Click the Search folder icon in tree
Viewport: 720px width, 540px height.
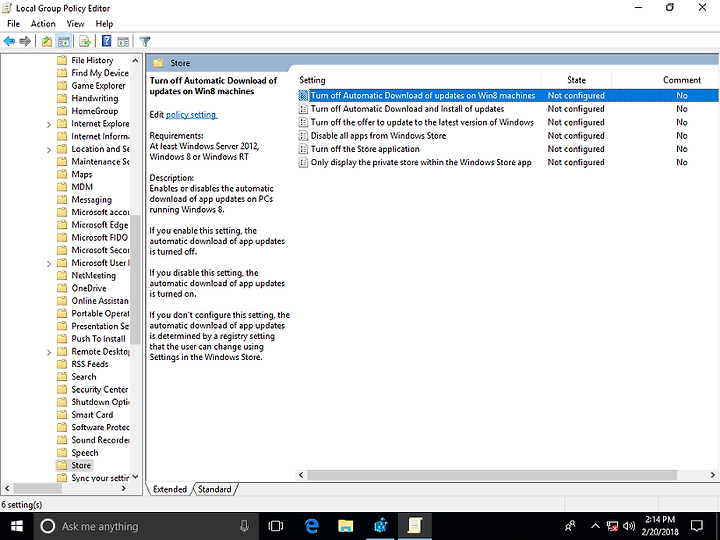62,377
